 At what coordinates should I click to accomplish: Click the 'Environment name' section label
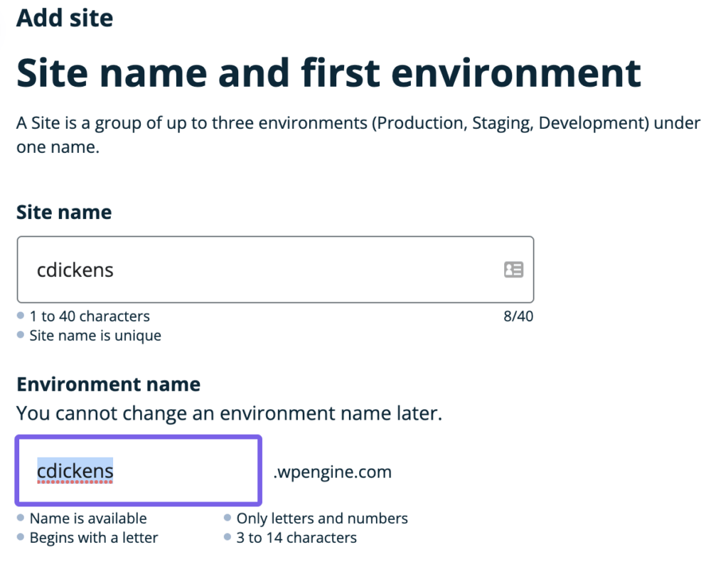click(x=108, y=384)
